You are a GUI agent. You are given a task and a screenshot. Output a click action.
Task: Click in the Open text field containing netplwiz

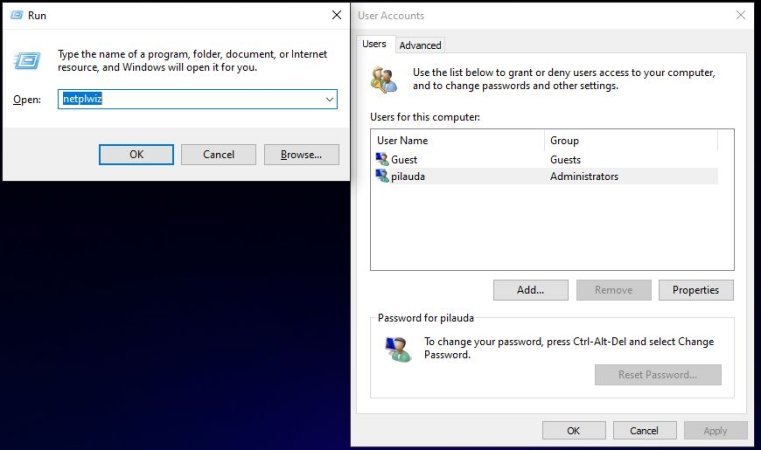(190, 99)
